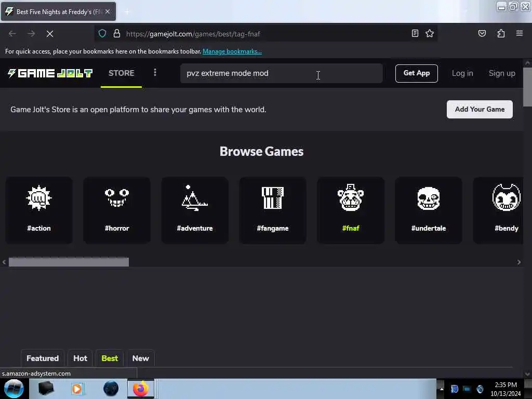Go back with the browser back arrow
The height and width of the screenshot is (399, 532).
click(x=12, y=34)
